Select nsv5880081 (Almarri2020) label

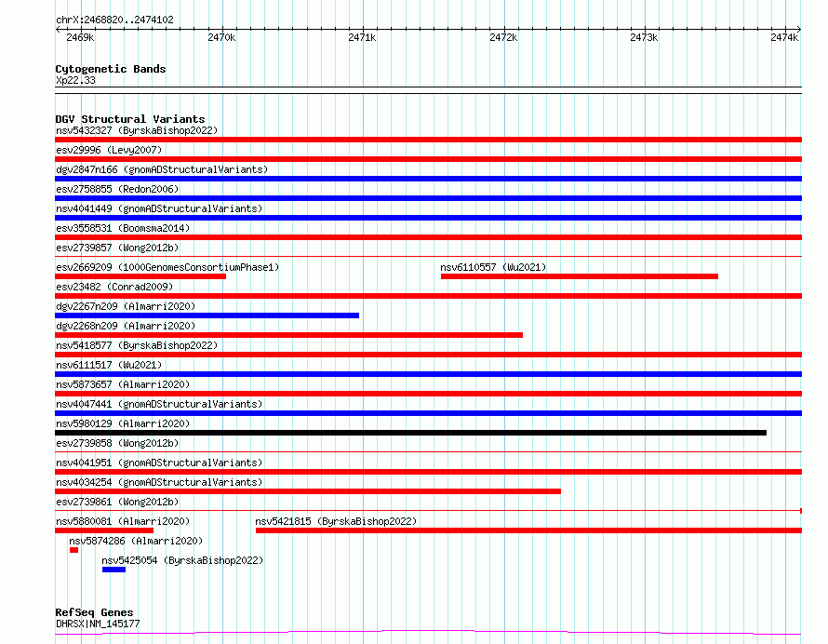point(123,521)
